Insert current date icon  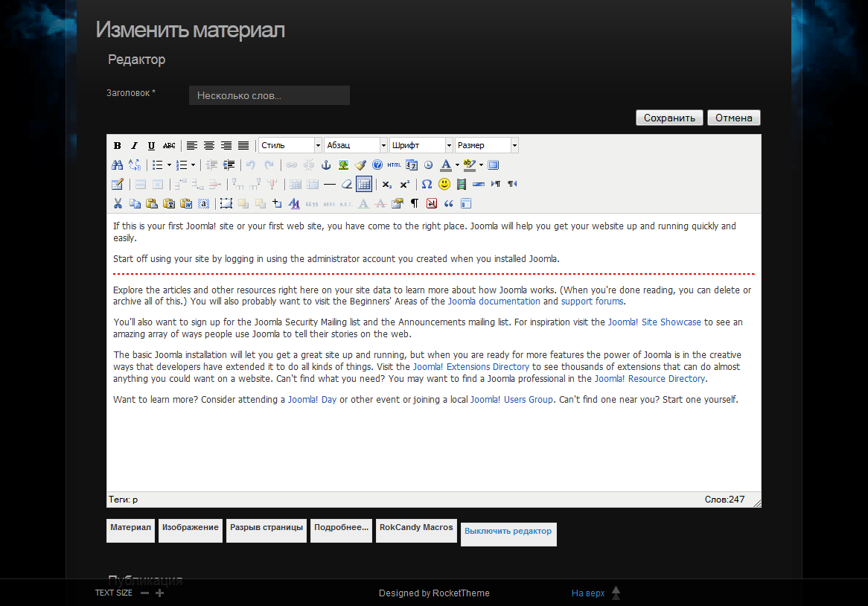[412, 165]
